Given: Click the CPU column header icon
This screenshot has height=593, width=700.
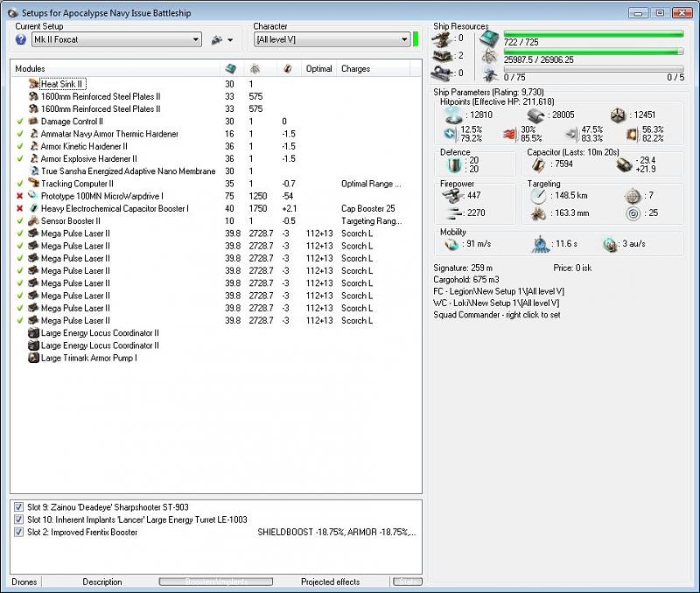Looking at the screenshot, I should pyautogui.click(x=230, y=69).
